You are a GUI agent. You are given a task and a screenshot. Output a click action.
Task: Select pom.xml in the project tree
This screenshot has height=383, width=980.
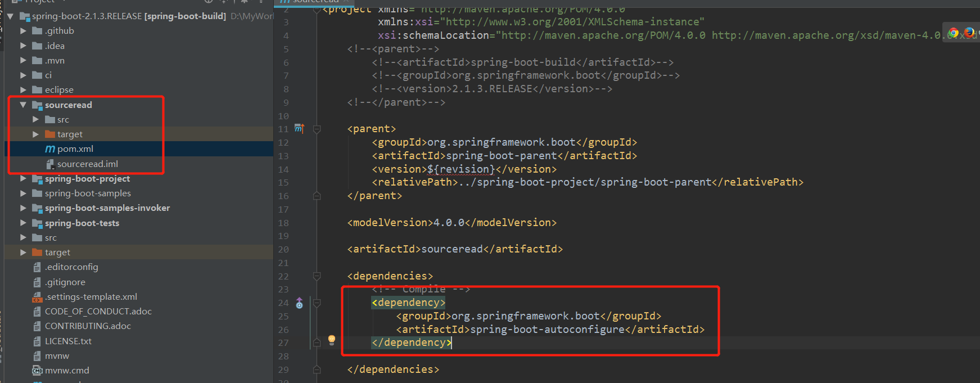pyautogui.click(x=75, y=149)
